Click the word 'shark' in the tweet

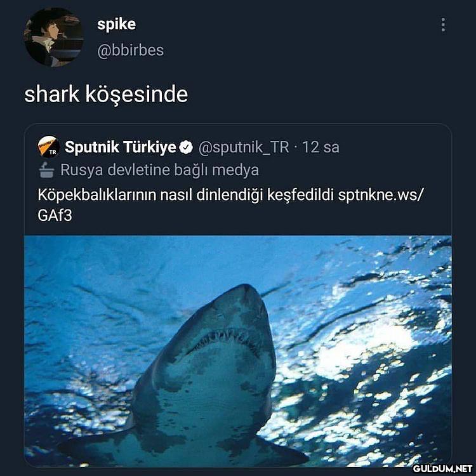(x=51, y=94)
